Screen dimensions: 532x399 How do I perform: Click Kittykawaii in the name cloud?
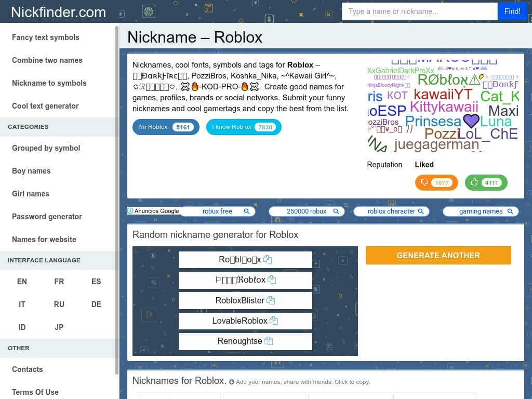click(x=444, y=107)
